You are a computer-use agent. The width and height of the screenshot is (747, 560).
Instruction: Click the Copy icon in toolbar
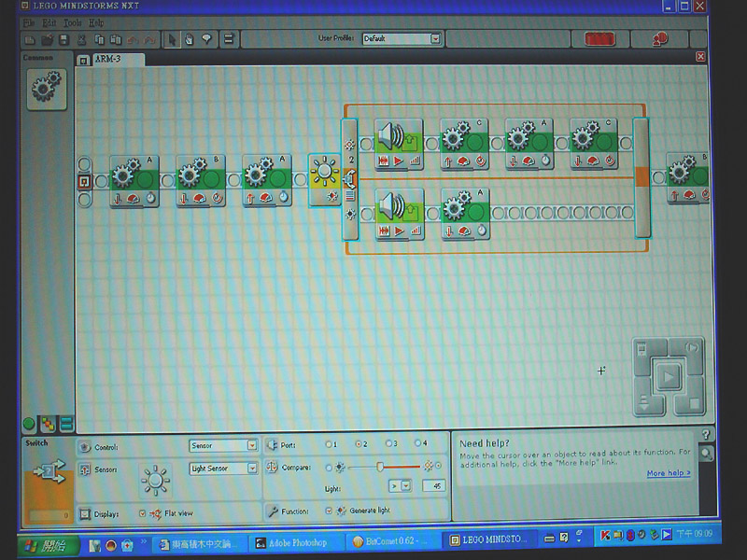point(99,40)
